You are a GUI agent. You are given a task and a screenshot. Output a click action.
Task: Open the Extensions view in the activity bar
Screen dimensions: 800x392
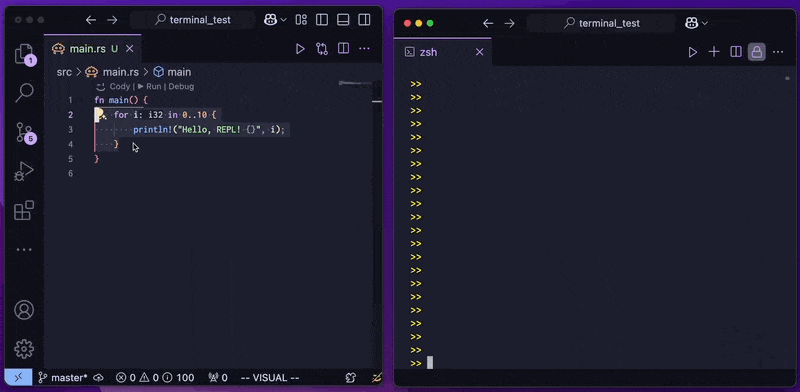(x=24, y=210)
